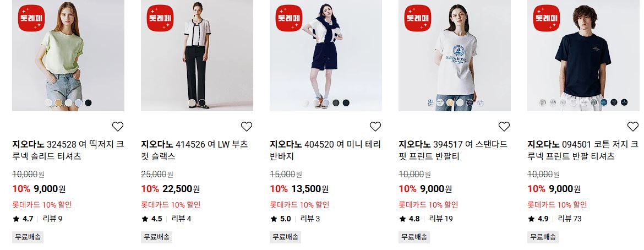The width and height of the screenshot is (644, 250).
Task: Tap heart icon for 404520 mini terry shorts
Action: click(x=375, y=127)
